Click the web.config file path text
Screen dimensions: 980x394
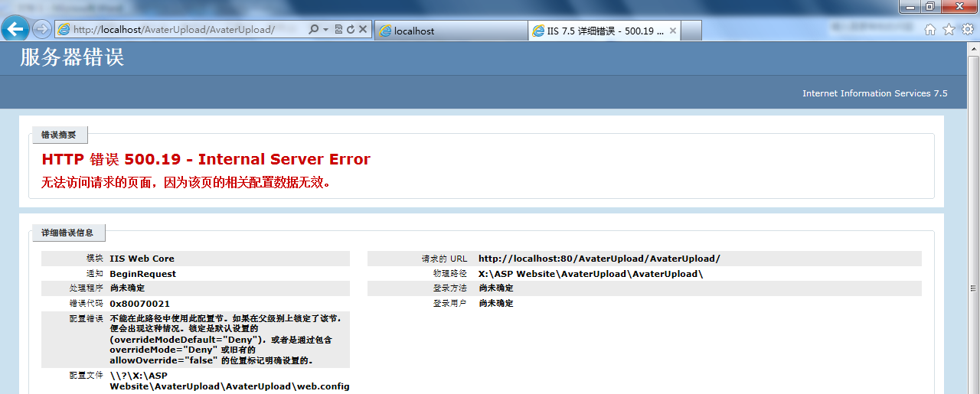(x=230, y=381)
